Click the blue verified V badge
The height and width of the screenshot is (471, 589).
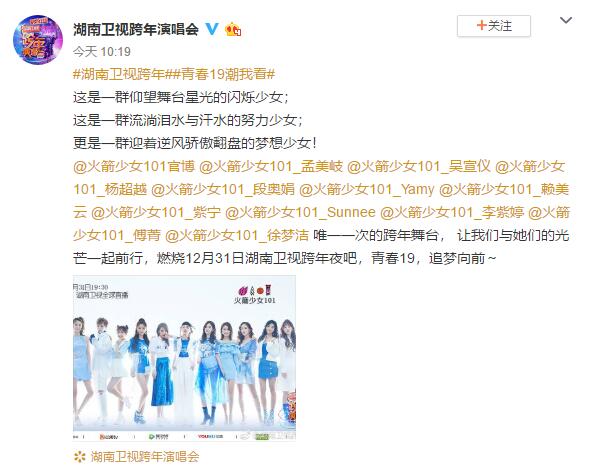[x=212, y=29]
